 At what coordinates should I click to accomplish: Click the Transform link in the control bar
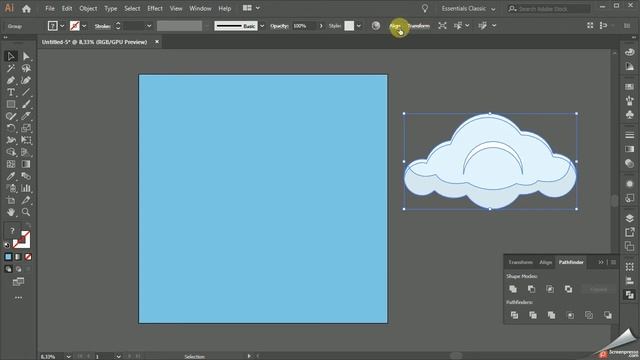(419, 26)
